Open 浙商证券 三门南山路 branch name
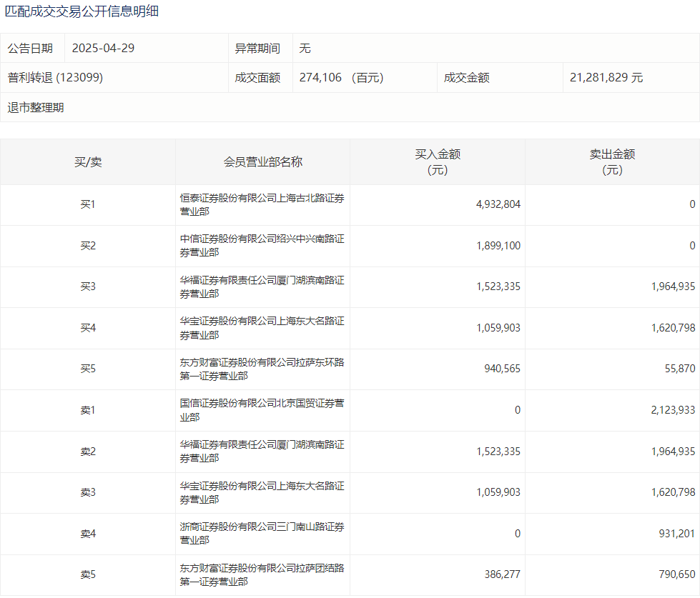Viewport: 700px width, 598px height. 262,534
